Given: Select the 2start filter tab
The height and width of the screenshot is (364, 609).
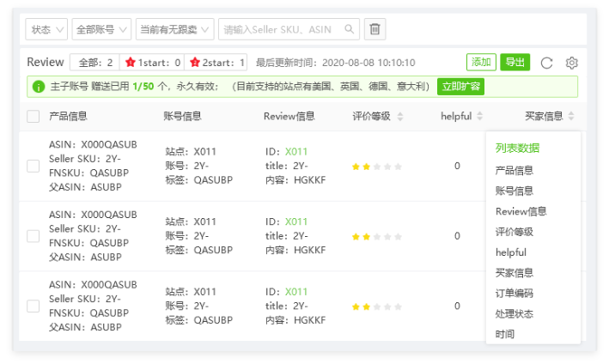Looking at the screenshot, I should 216,63.
